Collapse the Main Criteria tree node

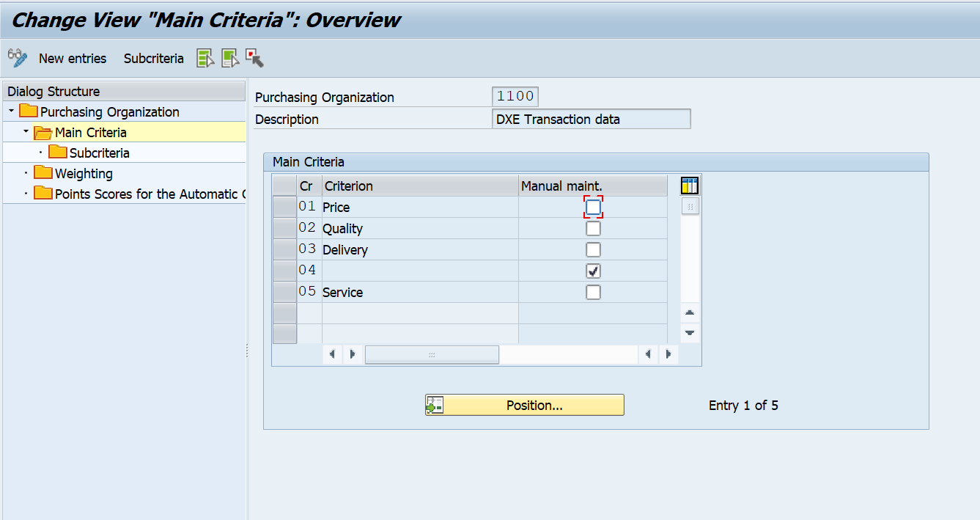[x=26, y=132]
